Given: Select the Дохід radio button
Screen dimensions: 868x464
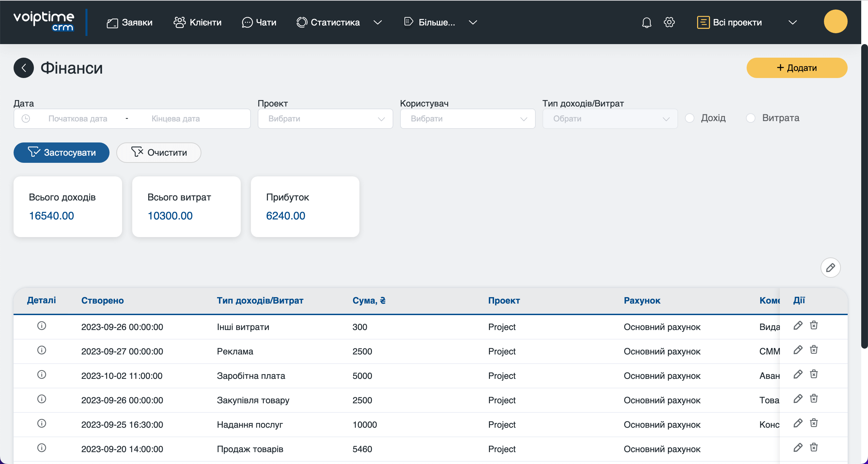Looking at the screenshot, I should point(690,118).
